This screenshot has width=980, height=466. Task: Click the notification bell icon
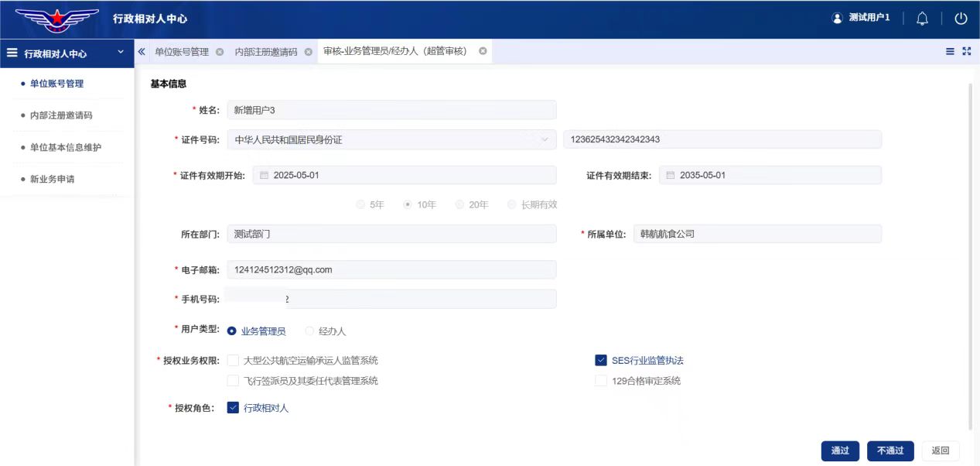click(x=922, y=19)
